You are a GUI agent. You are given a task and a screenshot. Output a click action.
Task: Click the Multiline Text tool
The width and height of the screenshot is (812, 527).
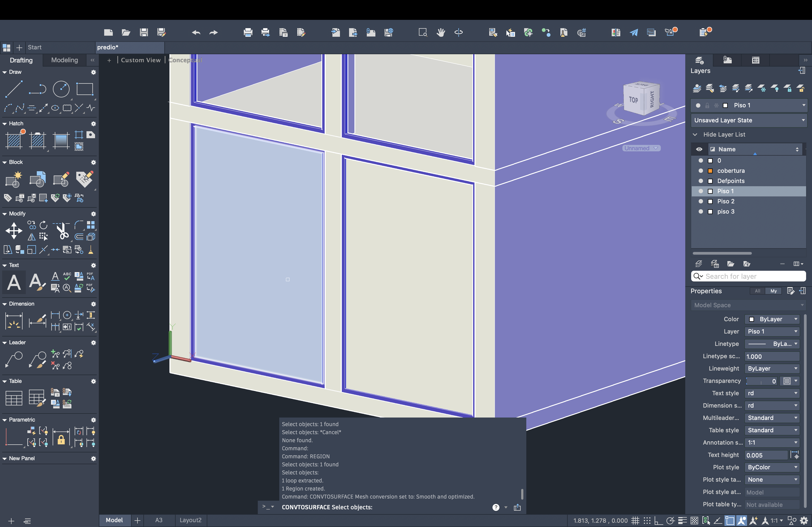[14, 282]
